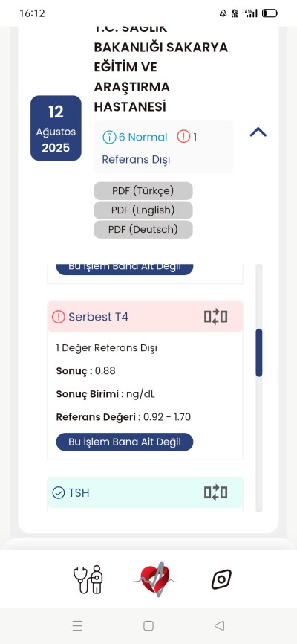Viewport: 297px width, 644px height.
Task: Open the scan icon in bottom bar
Action: tap(221, 579)
